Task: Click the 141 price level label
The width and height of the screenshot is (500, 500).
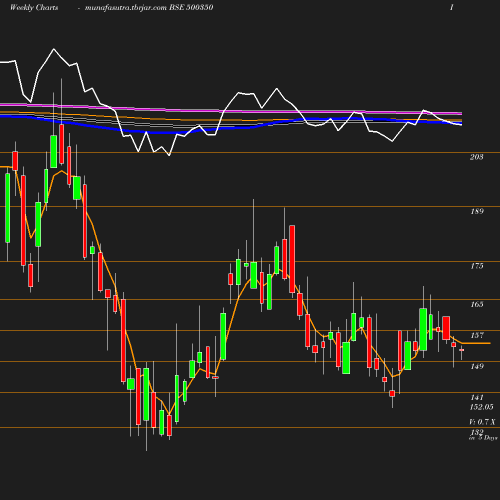Action: tap(477, 397)
